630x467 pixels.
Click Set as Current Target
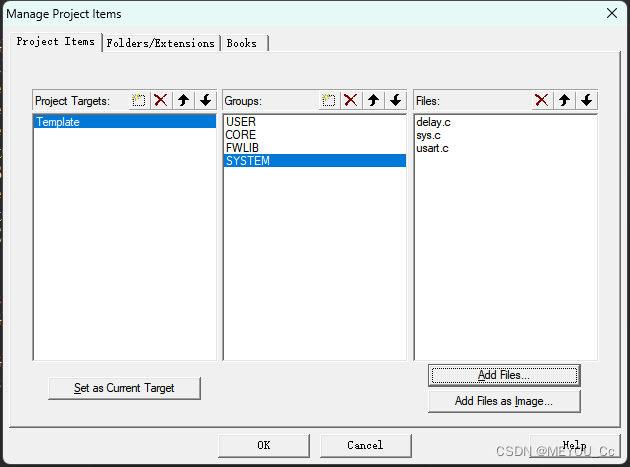[x=124, y=388]
